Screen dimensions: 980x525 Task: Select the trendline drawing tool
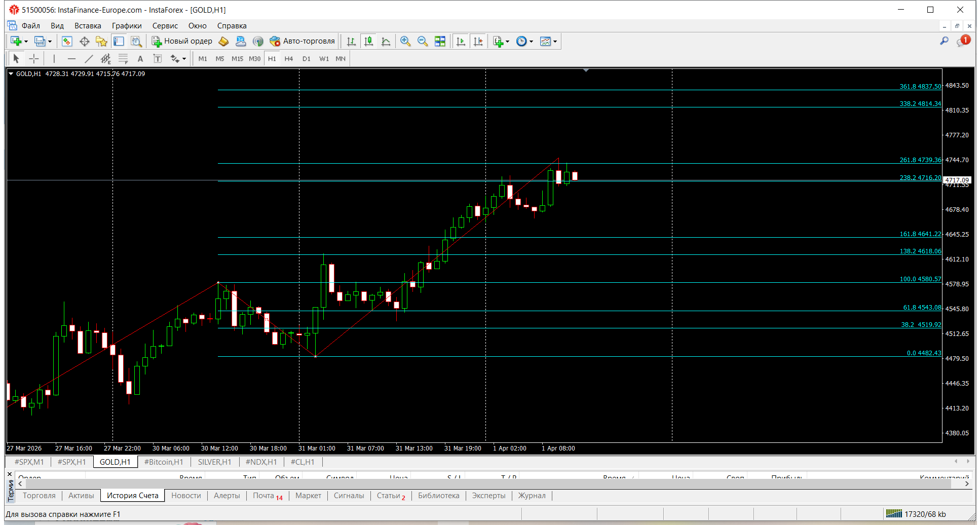click(x=89, y=59)
